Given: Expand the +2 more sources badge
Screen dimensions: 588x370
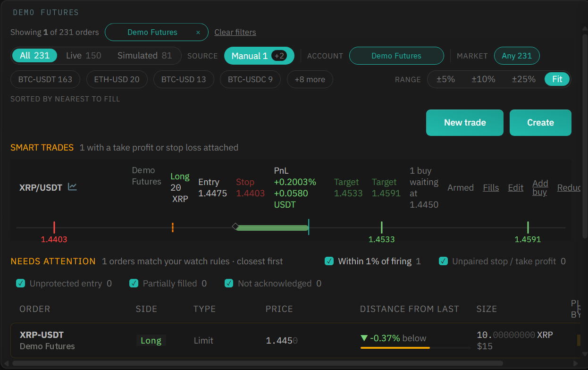Looking at the screenshot, I should 279,56.
